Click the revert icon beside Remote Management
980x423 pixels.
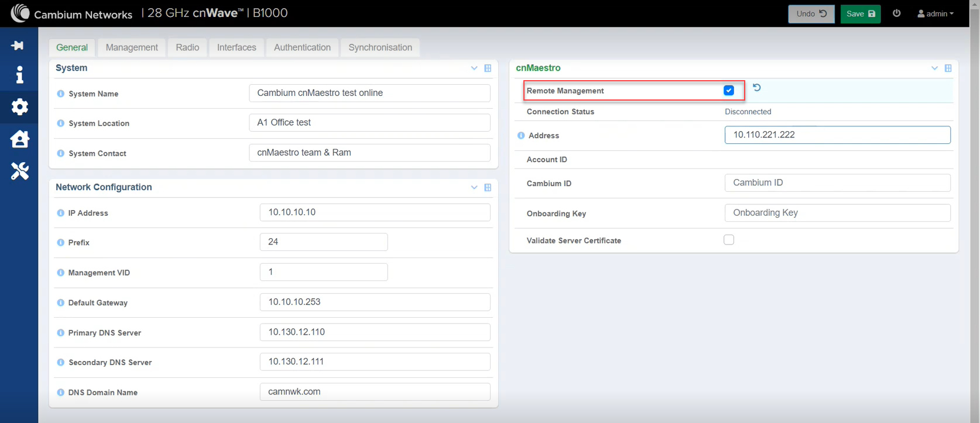pyautogui.click(x=756, y=88)
